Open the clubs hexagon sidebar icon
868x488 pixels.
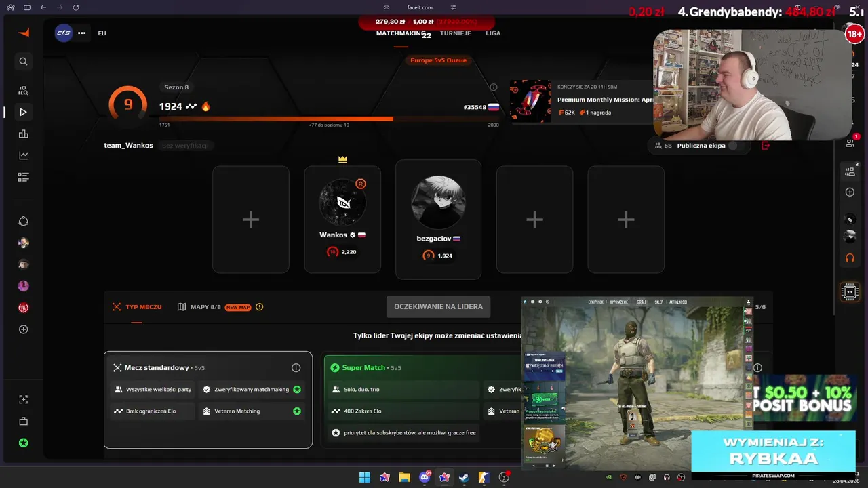(x=23, y=221)
